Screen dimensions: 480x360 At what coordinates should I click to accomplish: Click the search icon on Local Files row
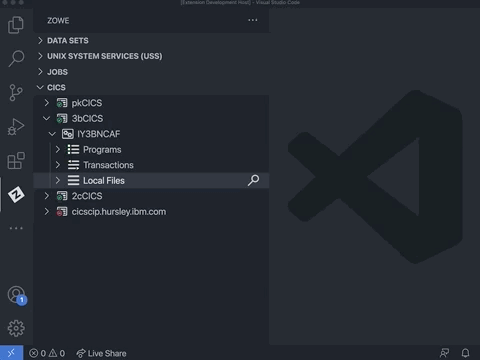[x=253, y=180]
